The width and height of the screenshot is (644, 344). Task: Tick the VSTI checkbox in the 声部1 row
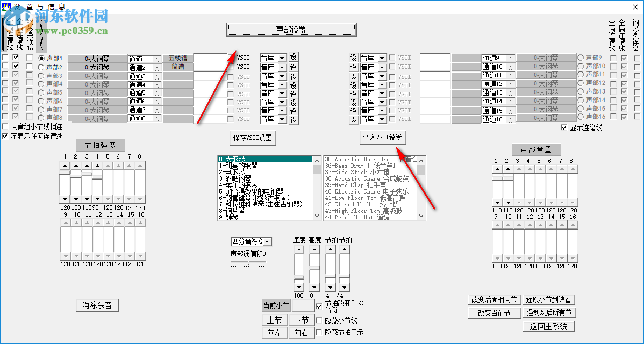231,58
